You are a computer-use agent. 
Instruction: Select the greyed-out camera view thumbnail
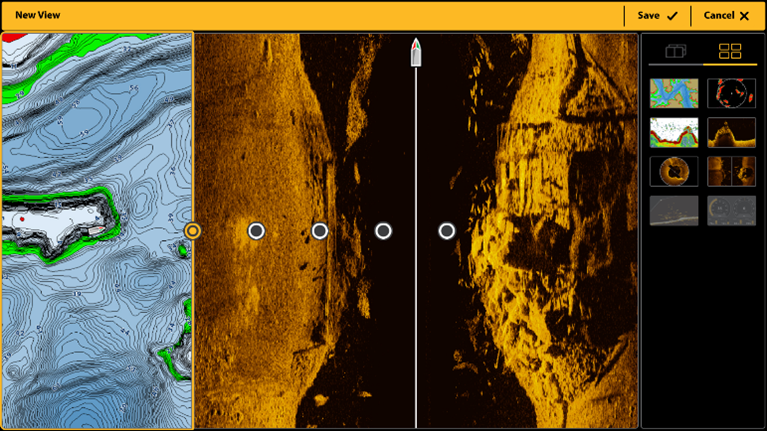673,210
